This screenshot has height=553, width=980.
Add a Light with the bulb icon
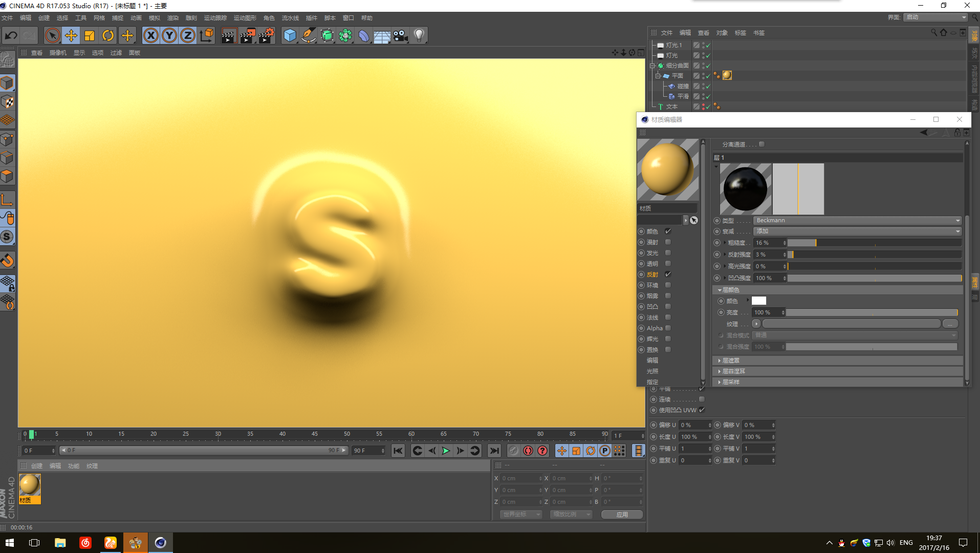[x=419, y=35]
